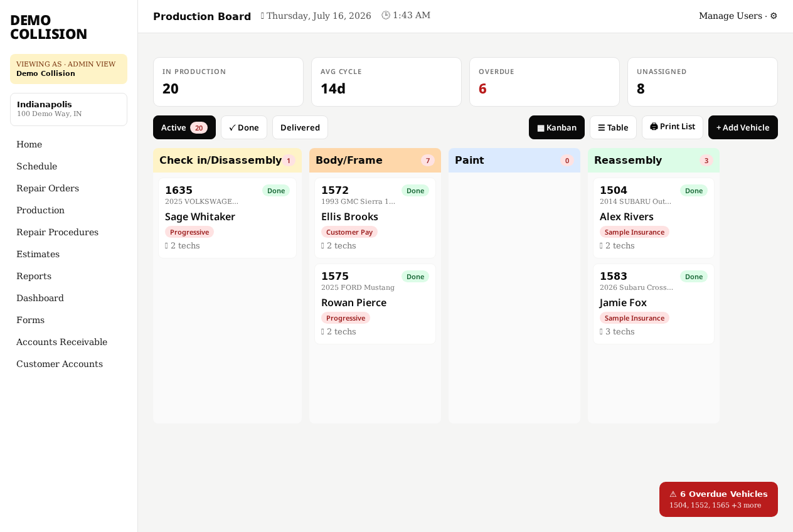Open vehicle card 1583 Jamie Fox

(654, 304)
